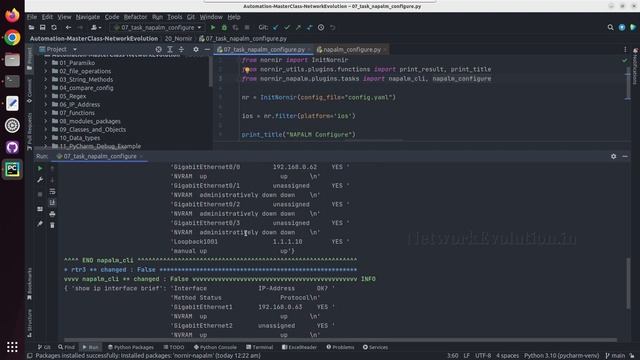Expand the 02_file_operations folder
Image resolution: width=640 pixels, height=360 pixels.
46,71
